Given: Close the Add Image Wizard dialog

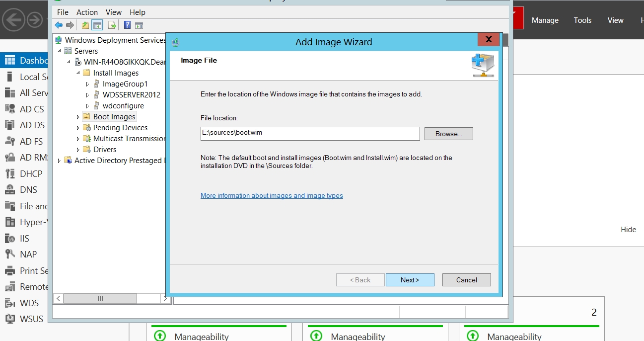Looking at the screenshot, I should coord(489,40).
